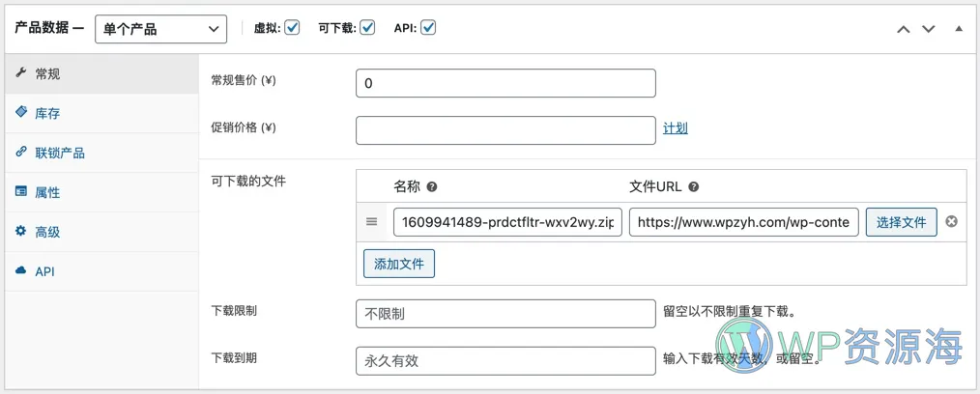Click the gear icon beside 高级
The height and width of the screenshot is (394, 980).
[20, 231]
